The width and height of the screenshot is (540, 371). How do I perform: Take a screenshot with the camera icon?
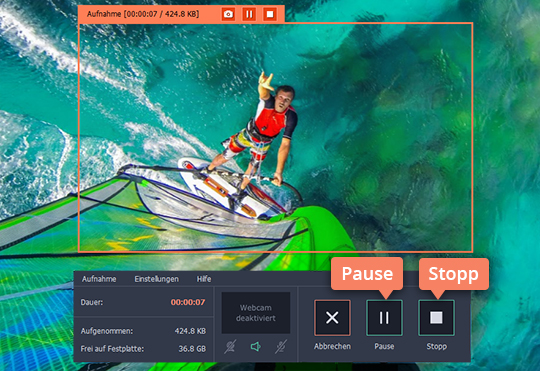228,14
